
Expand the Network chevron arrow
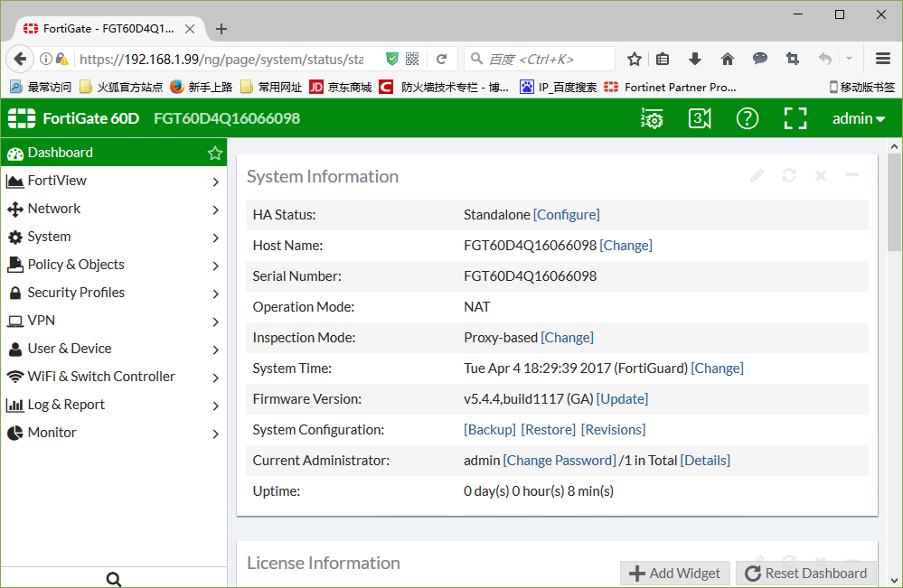click(x=215, y=210)
